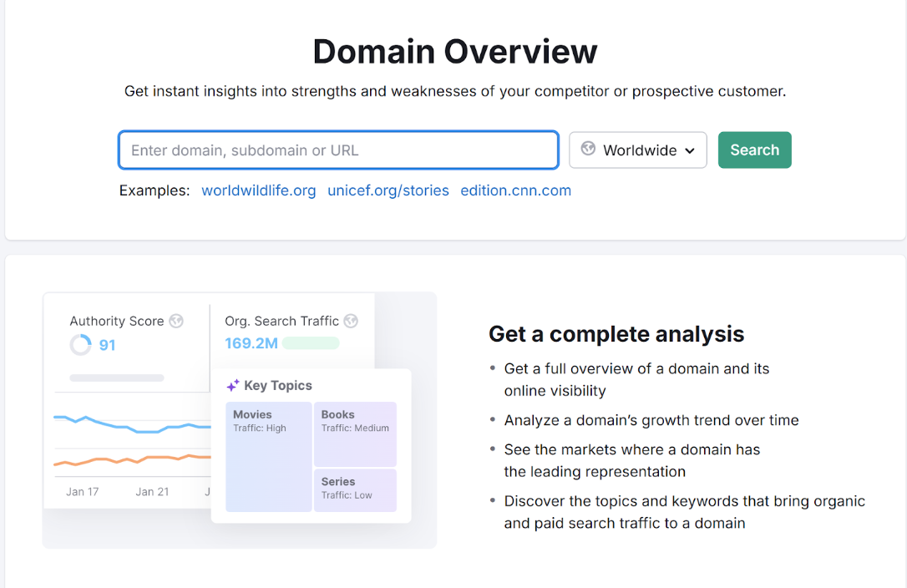
Task: Select the Series topic tile
Action: (355, 490)
